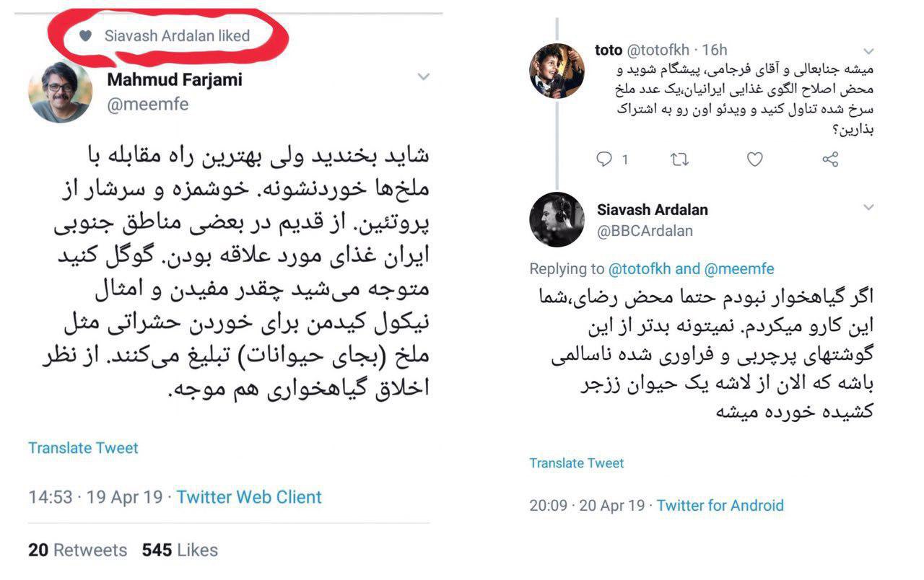Expand the chevron menu on Mahmud Farjami's tweet

tap(424, 76)
